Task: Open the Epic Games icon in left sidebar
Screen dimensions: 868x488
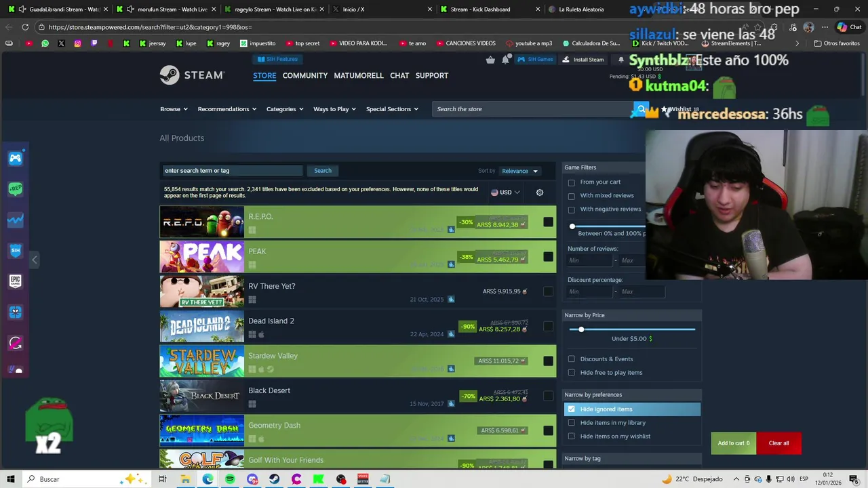Action: tap(16, 281)
